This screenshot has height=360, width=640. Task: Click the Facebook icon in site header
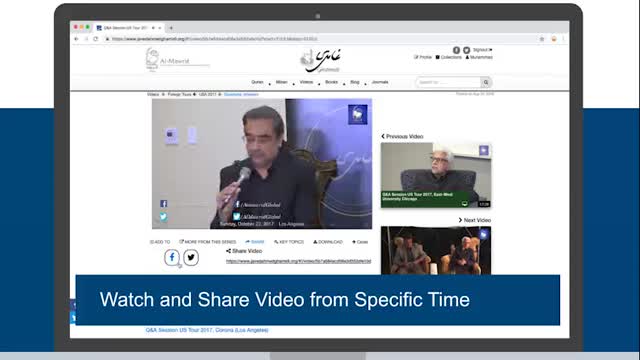click(x=456, y=50)
